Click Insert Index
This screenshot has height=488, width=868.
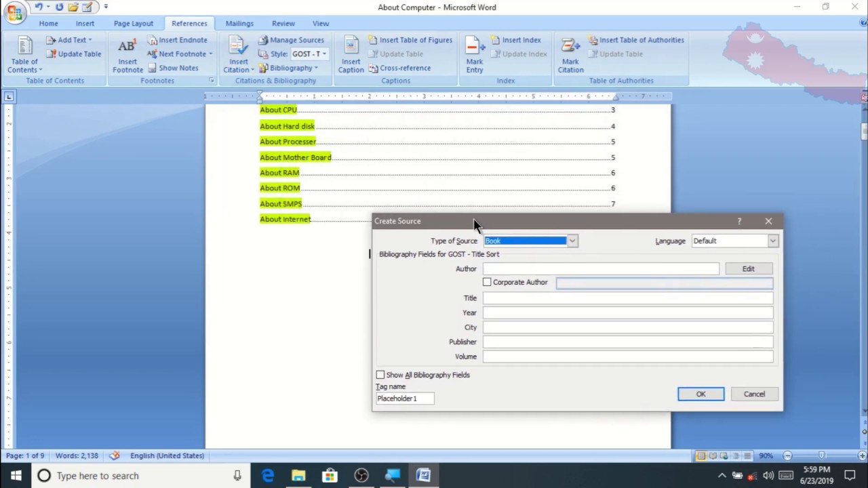tap(515, 40)
